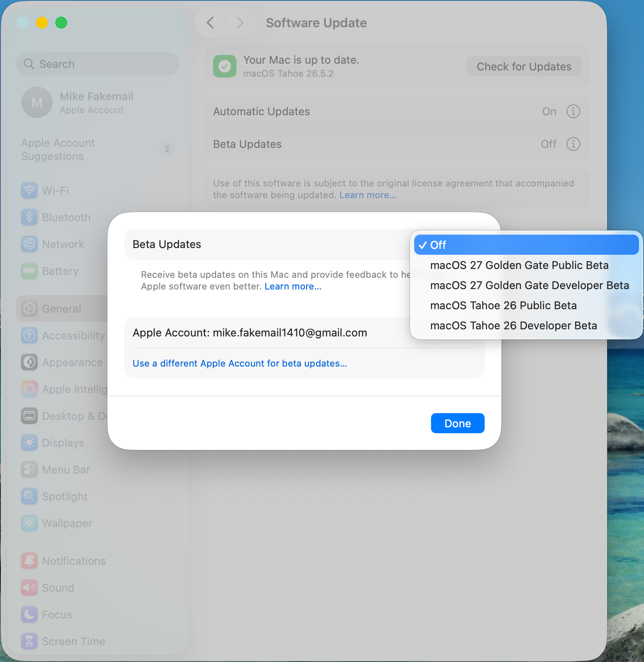This screenshot has height=662, width=644.
Task: Open Spotlight settings icon
Action: coord(29,496)
